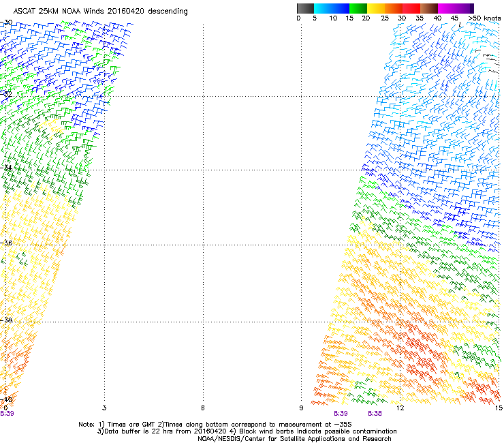
Task: Click the 8:39 timestamp beside 8:38
Action: (x=341, y=414)
